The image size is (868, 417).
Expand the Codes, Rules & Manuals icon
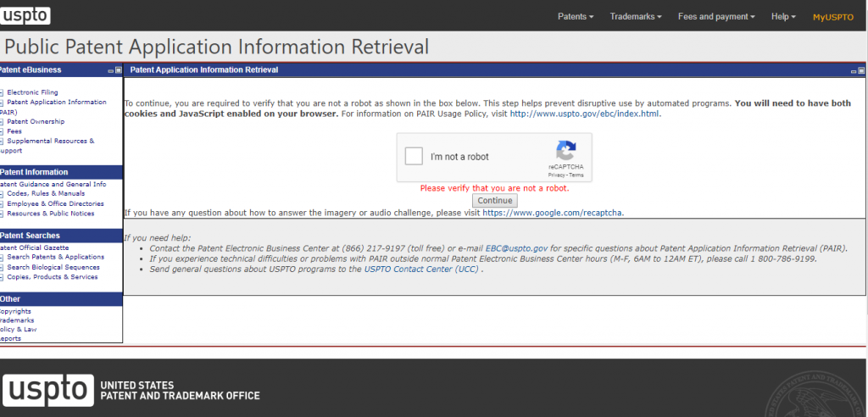pyautogui.click(x=2, y=194)
